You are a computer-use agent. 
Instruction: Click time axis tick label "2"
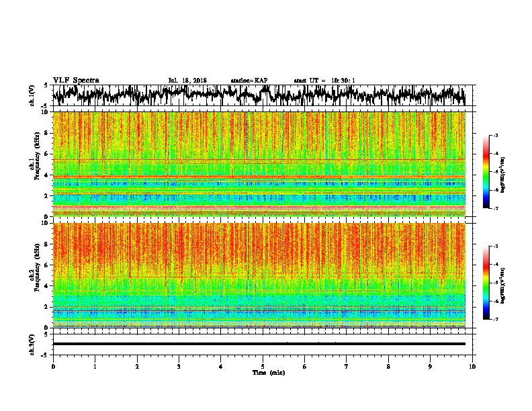pyautogui.click(x=137, y=367)
